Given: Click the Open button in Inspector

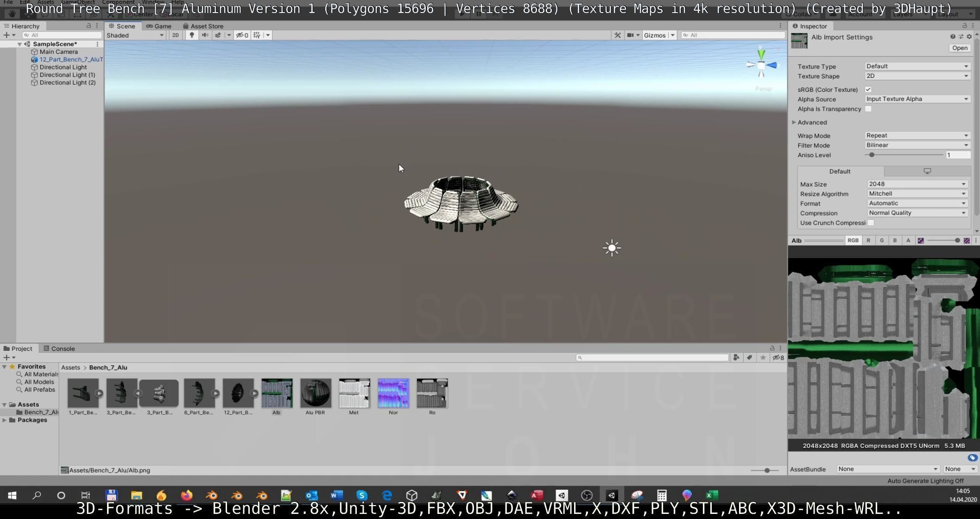Looking at the screenshot, I should point(960,48).
